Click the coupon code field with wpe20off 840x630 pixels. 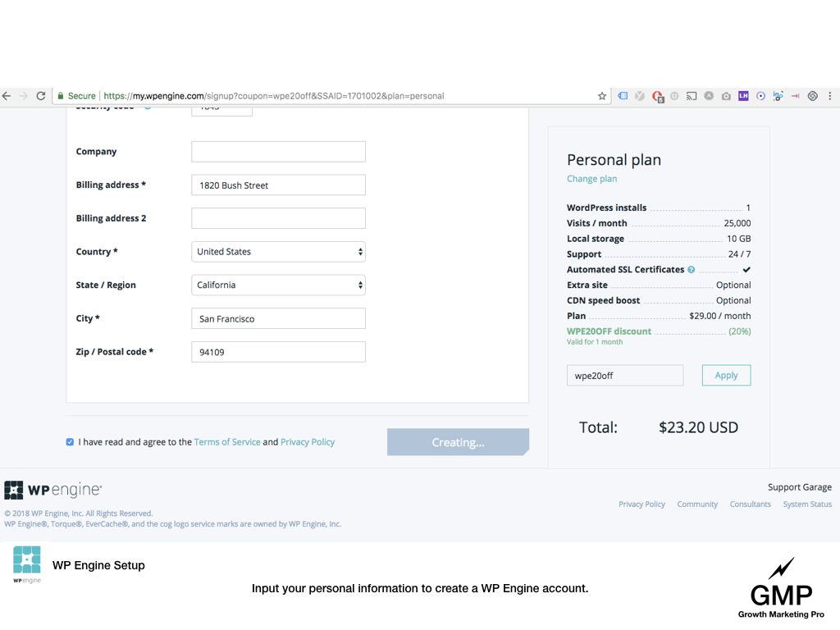[625, 376]
